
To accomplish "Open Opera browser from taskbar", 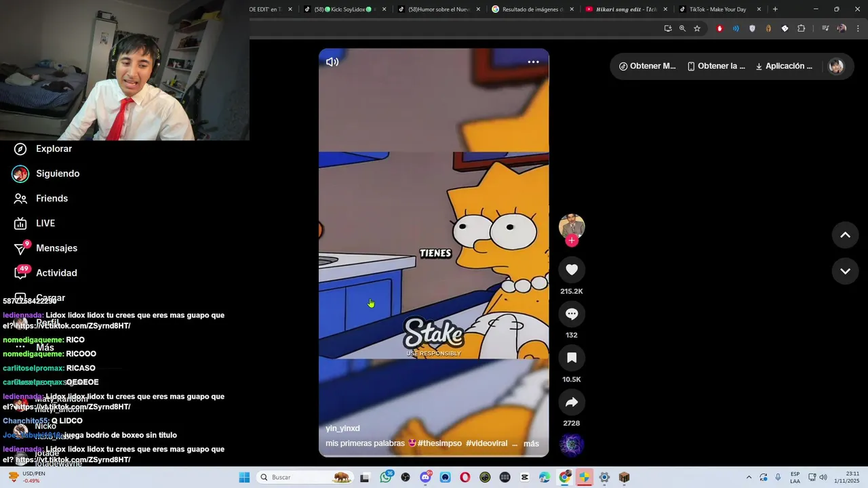I will pos(465,477).
